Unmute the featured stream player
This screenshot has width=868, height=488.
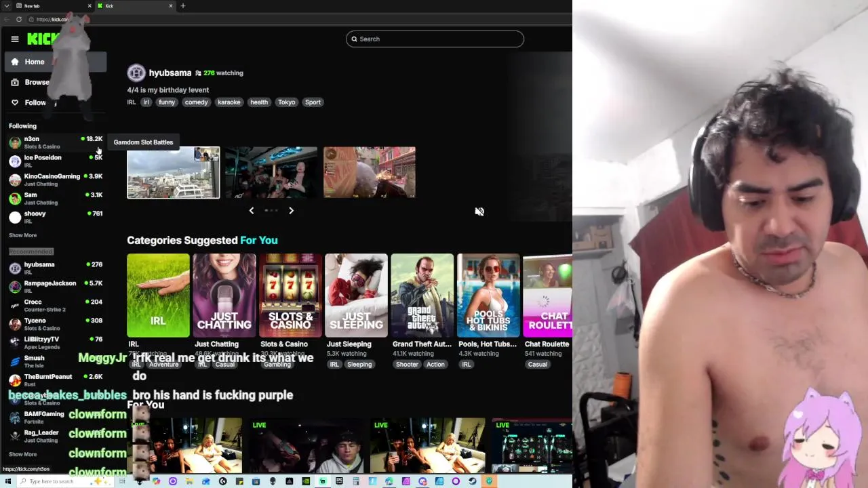(x=479, y=211)
